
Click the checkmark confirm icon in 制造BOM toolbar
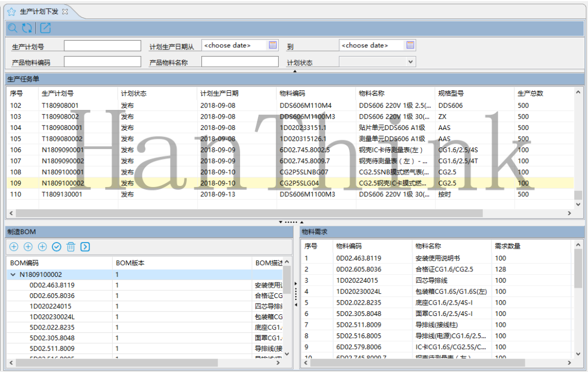click(57, 247)
